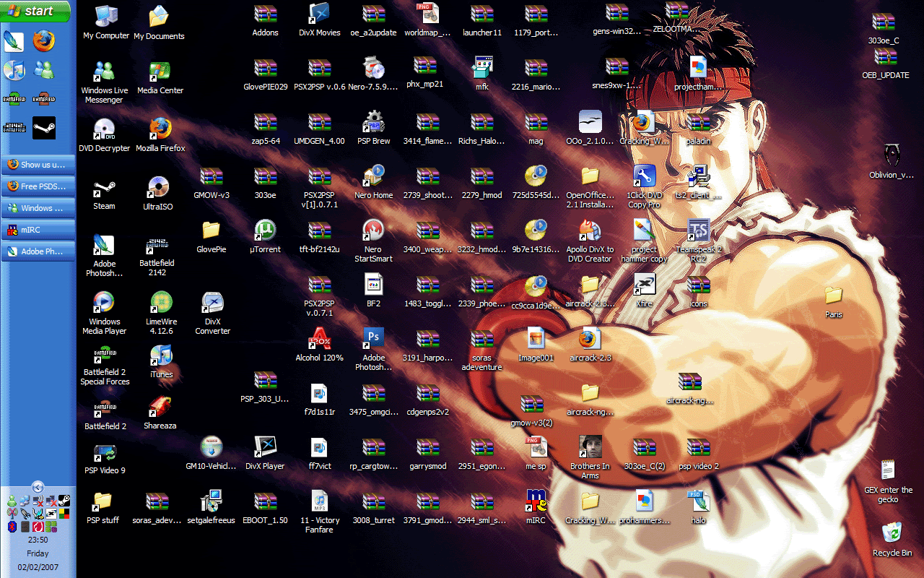
Task: Launch DVD Decrypter shortcut
Action: (105, 135)
